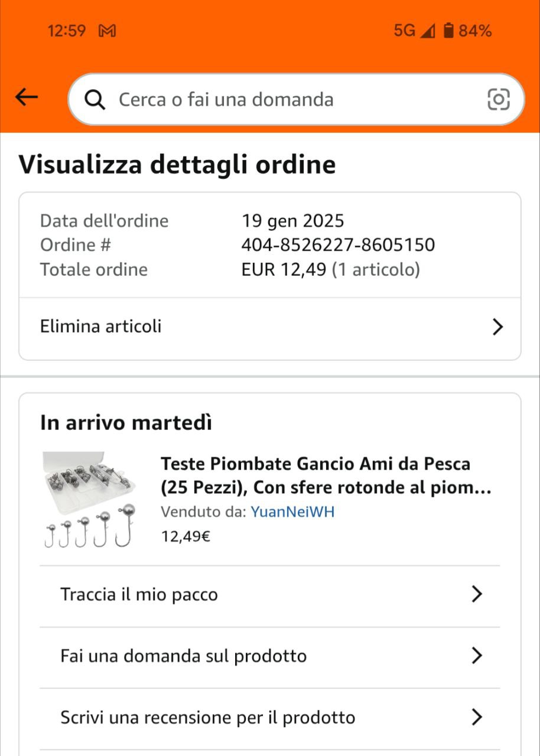Select Traccia il mio pacco option

[x=139, y=595]
